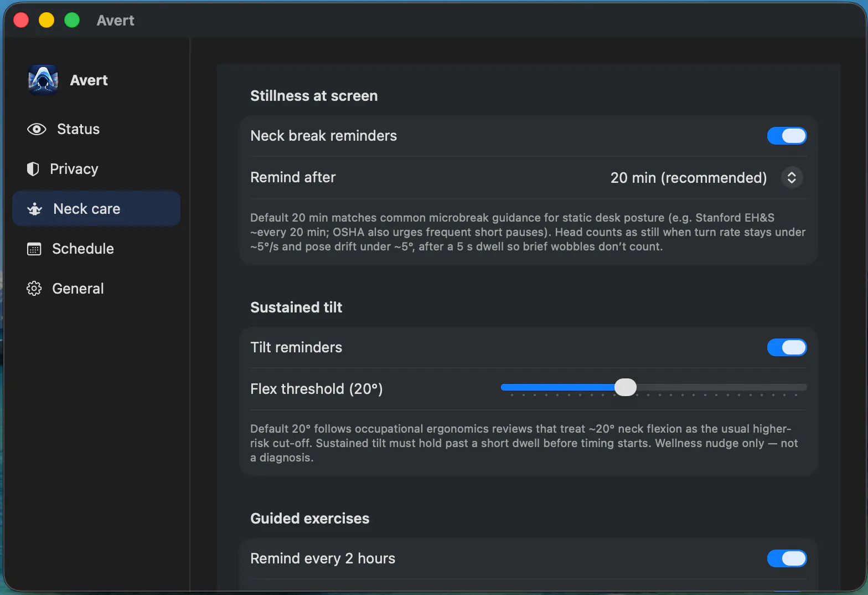The width and height of the screenshot is (868, 595).
Task: Click the Neck care person icon
Action: (34, 209)
